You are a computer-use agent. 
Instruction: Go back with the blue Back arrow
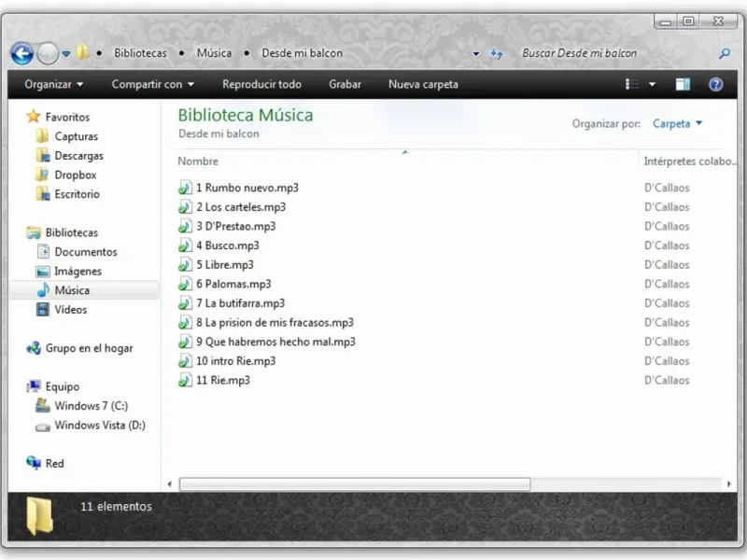pos(22,53)
